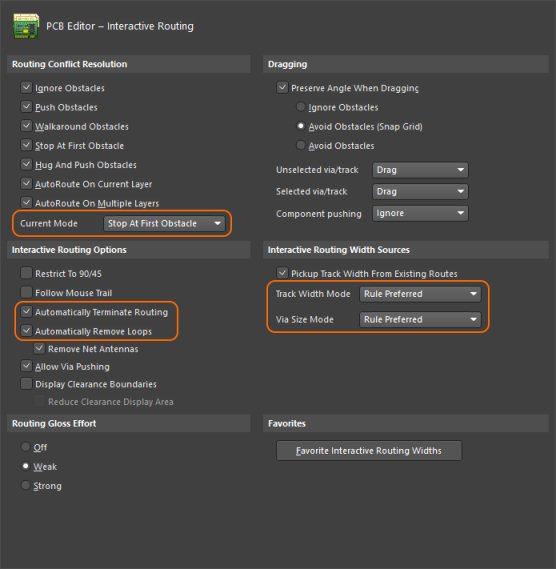This screenshot has height=569, width=556.
Task: Toggle Push Obstacles checkbox
Action: coord(26,107)
